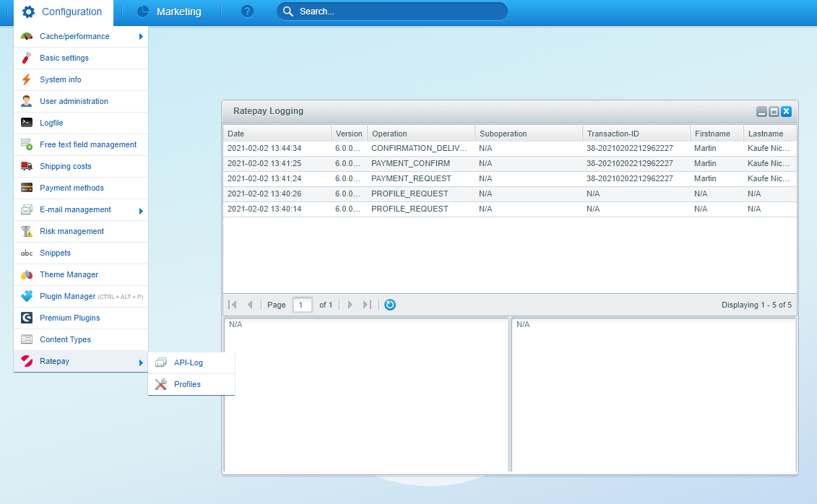
Task: Sort by the Operation column header
Action: pyautogui.click(x=420, y=134)
